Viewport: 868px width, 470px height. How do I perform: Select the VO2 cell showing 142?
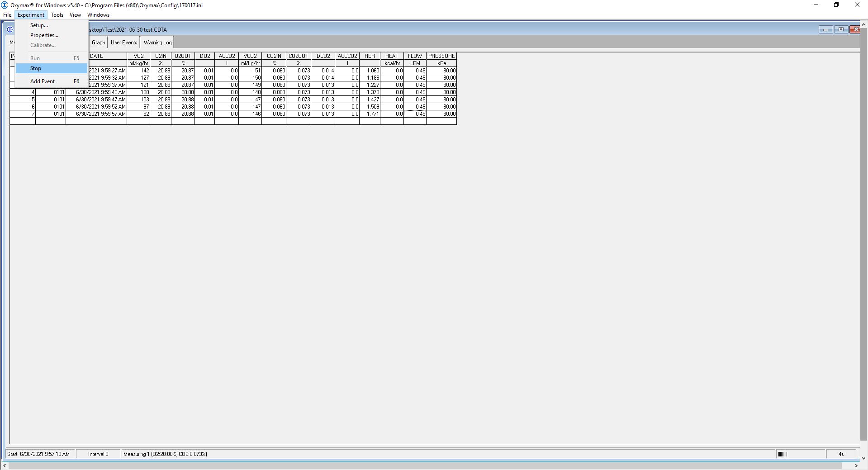[x=138, y=71]
